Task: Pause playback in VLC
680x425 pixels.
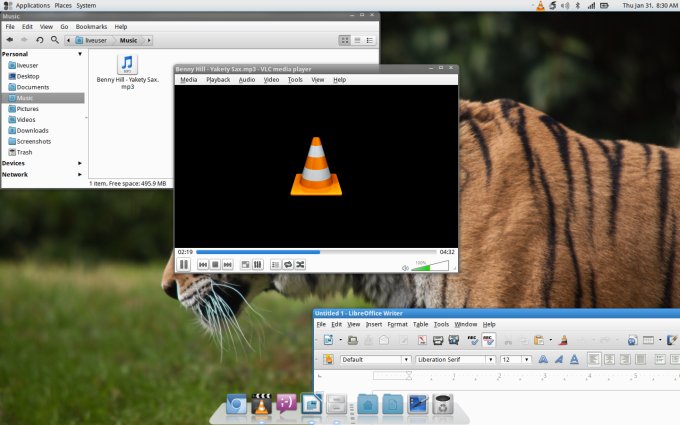Action: (184, 264)
